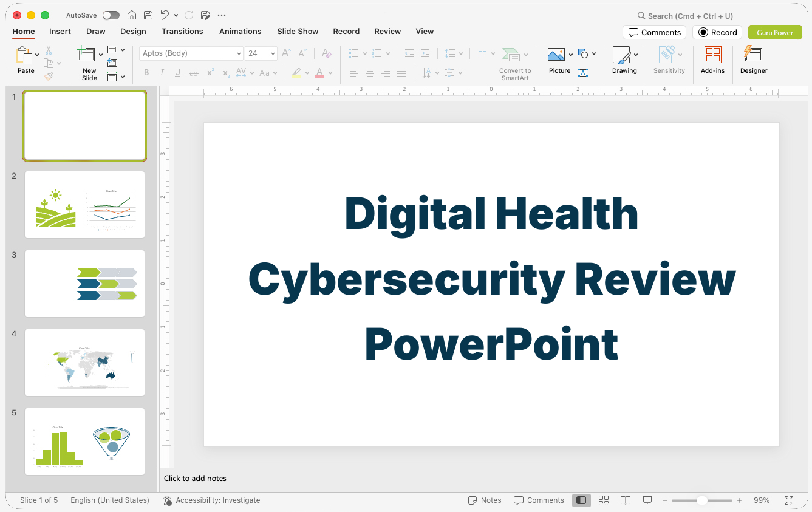This screenshot has width=812, height=512.
Task: Open the Comments button near Record
Action: pyautogui.click(x=654, y=32)
